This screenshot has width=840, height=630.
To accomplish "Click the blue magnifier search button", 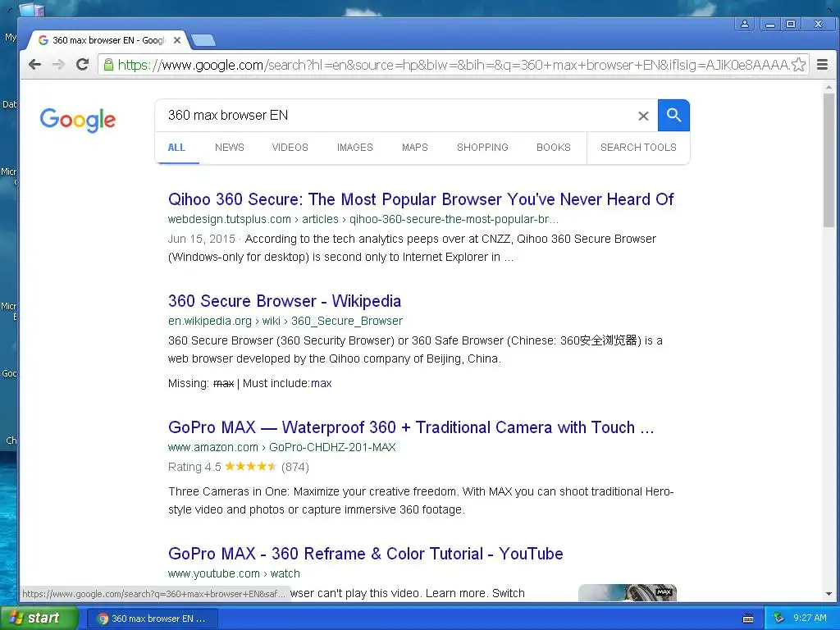I will point(673,115).
